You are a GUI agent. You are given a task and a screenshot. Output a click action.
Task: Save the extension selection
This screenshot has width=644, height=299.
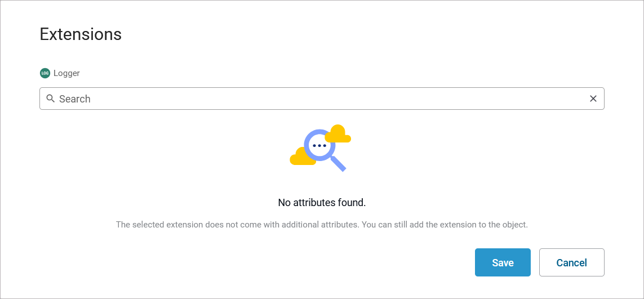coord(503,262)
